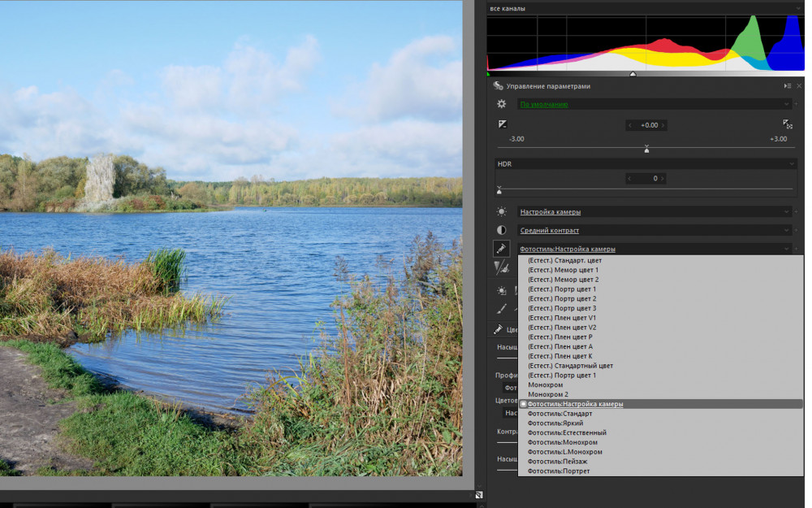This screenshot has width=812, height=508.
Task: Choose Фотостиль:Пейзаж from the list
Action: tap(558, 462)
